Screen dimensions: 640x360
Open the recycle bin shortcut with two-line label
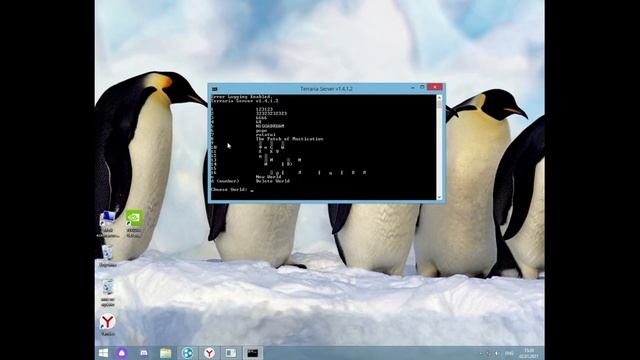108,293
